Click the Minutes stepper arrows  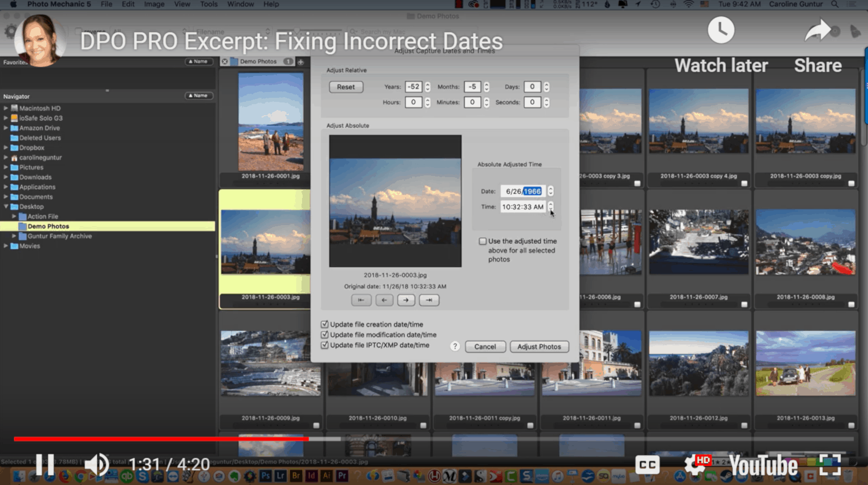[487, 102]
